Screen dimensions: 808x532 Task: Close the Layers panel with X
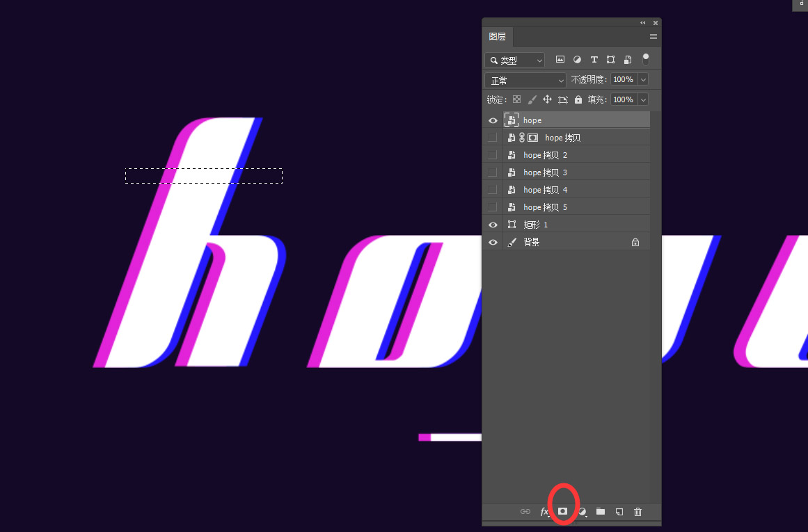656,23
